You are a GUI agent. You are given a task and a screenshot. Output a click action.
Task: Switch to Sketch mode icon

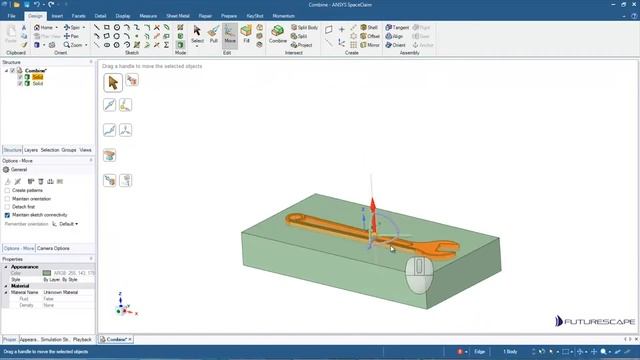pos(180,27)
